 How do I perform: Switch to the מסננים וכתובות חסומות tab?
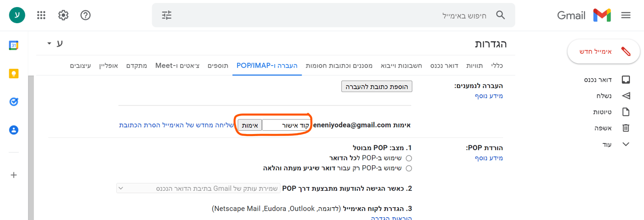339,65
